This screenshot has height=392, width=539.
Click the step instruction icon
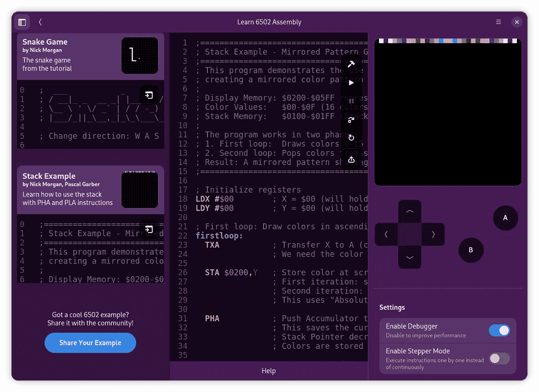point(351,119)
